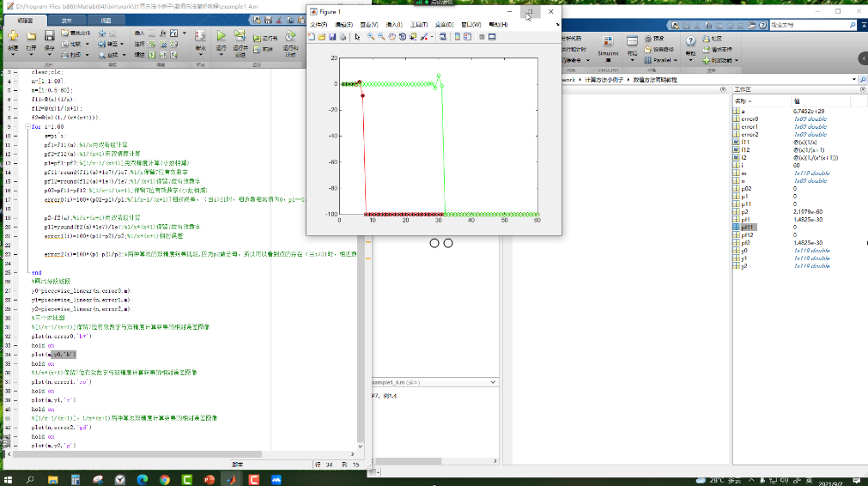Click the Insert Legend icon
The image size is (868, 486).
tap(468, 37)
